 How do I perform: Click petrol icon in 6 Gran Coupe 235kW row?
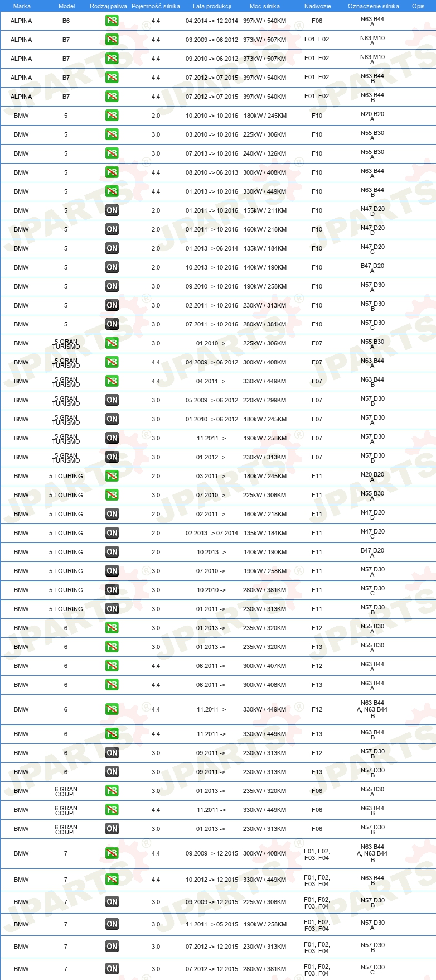pyautogui.click(x=112, y=791)
